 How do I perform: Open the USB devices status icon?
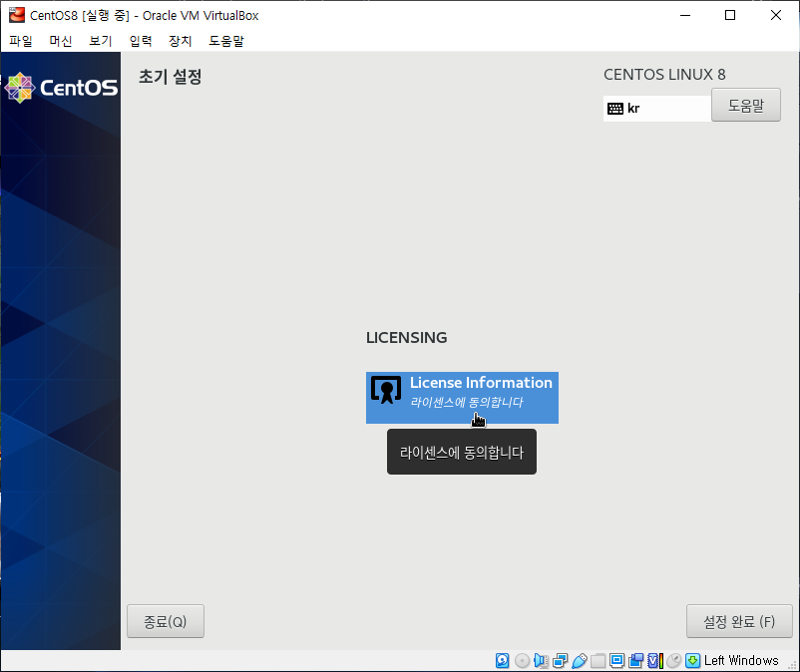tap(580, 660)
